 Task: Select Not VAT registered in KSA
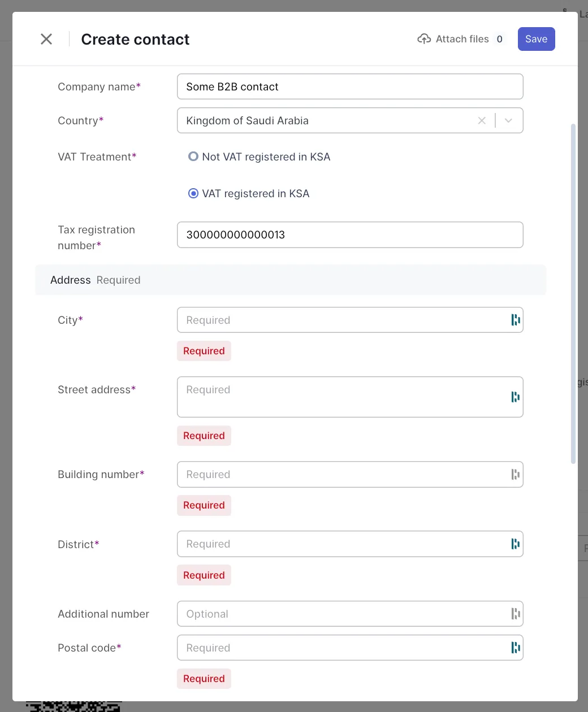pos(193,157)
